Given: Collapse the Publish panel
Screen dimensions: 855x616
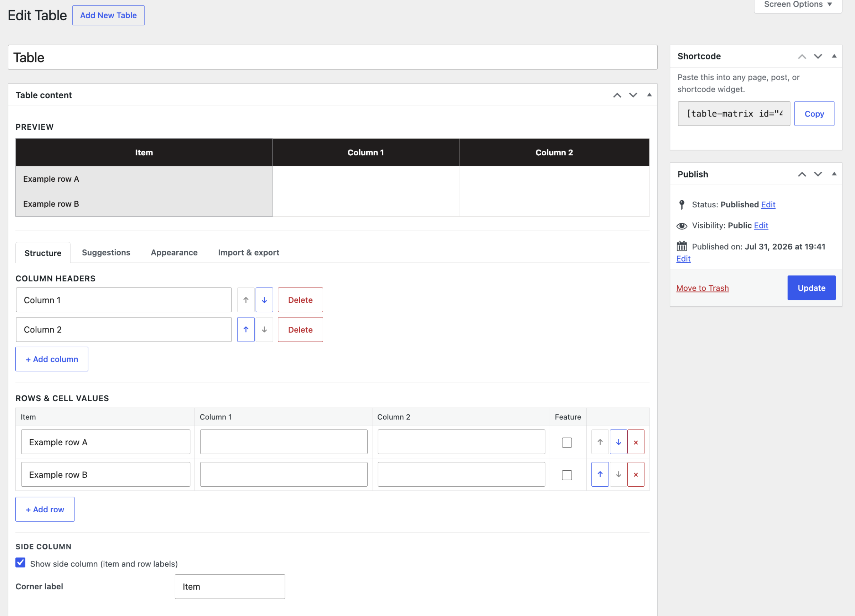Looking at the screenshot, I should [834, 174].
